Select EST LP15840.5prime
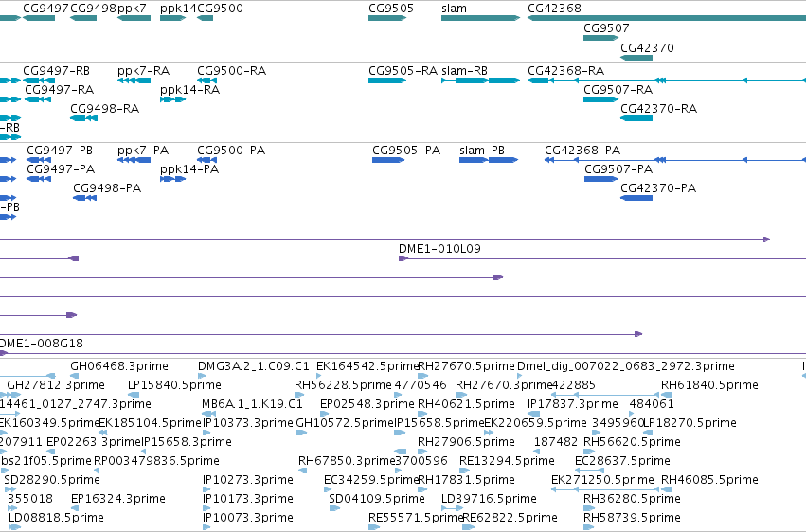 click(175, 385)
